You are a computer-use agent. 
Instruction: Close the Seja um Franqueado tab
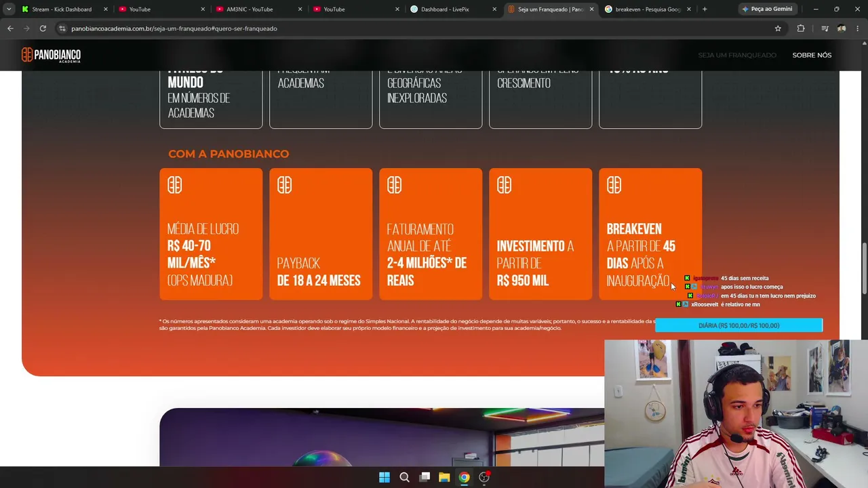[591, 9]
